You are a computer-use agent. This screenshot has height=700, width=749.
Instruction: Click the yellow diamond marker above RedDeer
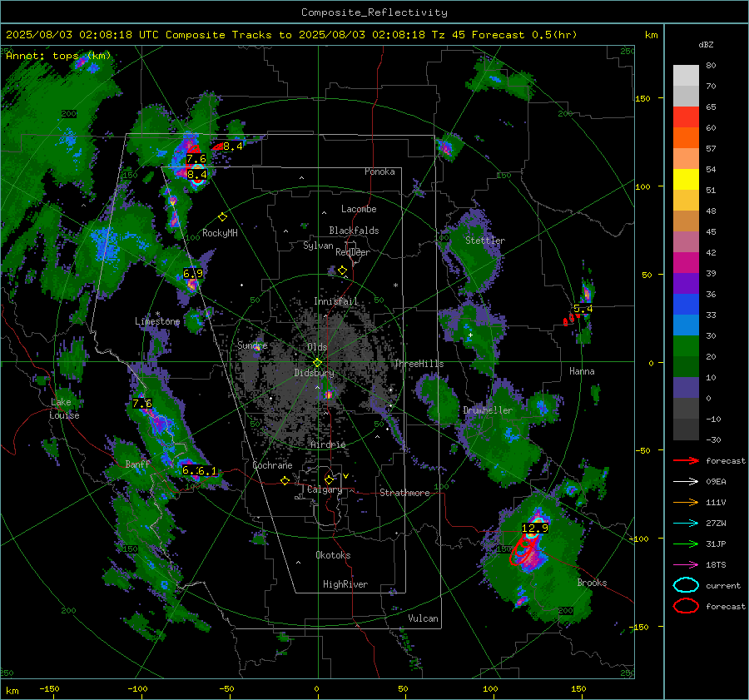pos(342,271)
